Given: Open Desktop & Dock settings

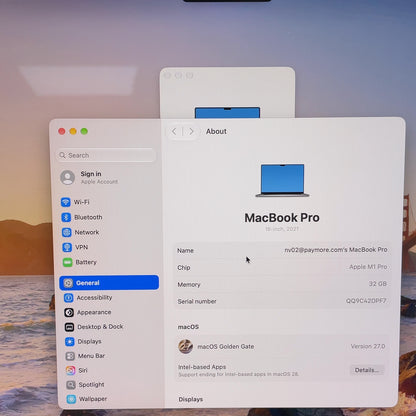Looking at the screenshot, I should point(94,327).
